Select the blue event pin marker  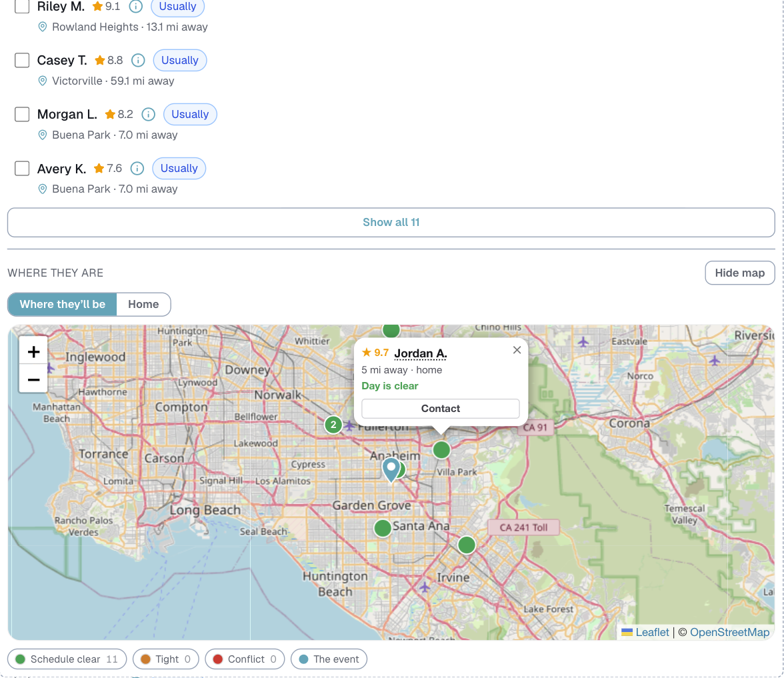pyautogui.click(x=391, y=469)
